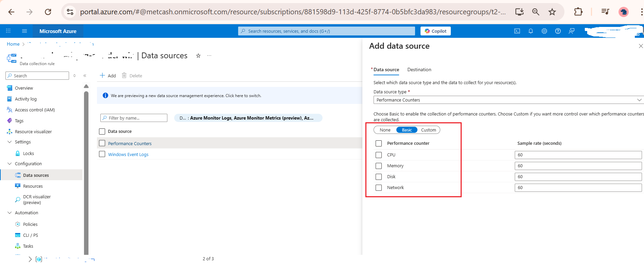Select Data sources under Configuration

[x=36, y=175]
